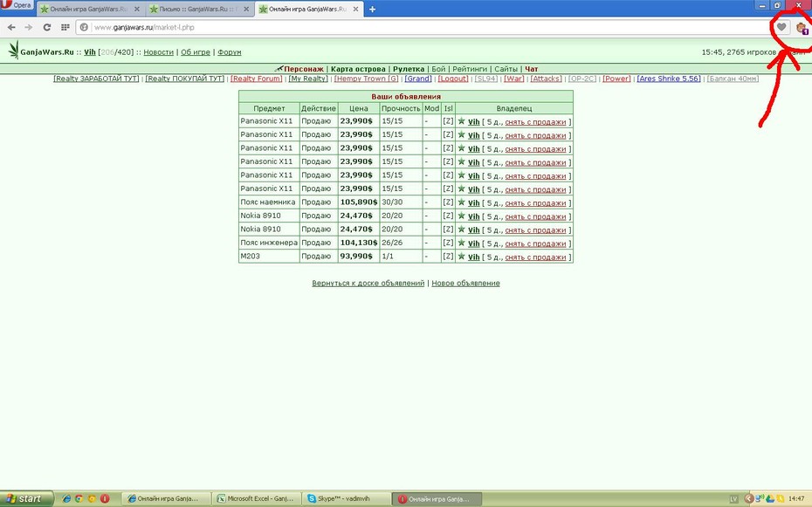Open [Realty ПОКУПАЙ ТУТ] shortcut link

pos(185,79)
